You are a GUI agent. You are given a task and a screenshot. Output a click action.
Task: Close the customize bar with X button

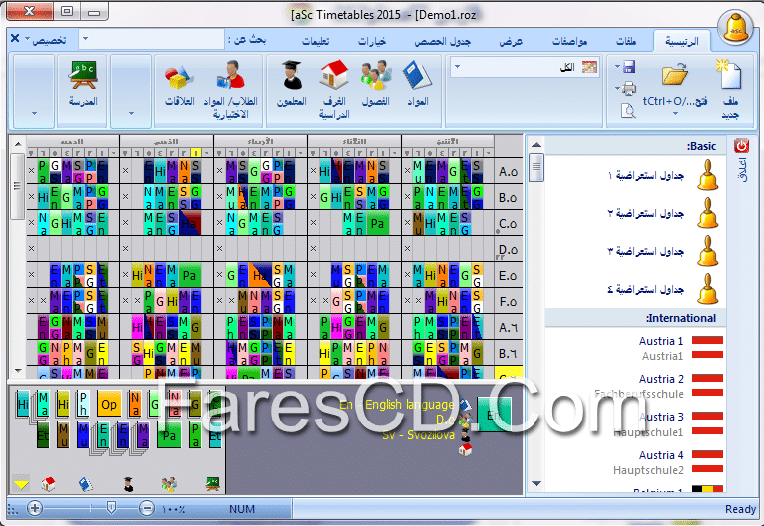tap(15, 38)
